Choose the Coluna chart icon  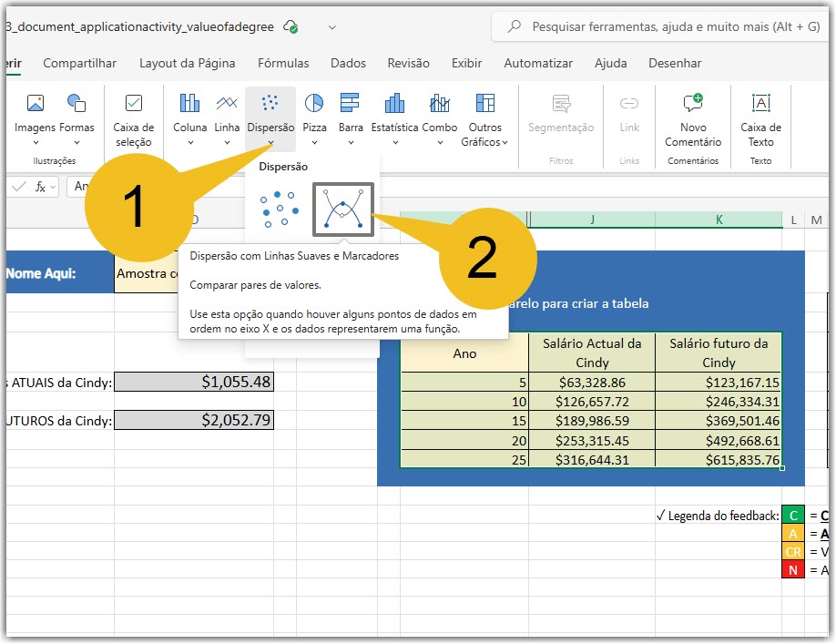189,104
